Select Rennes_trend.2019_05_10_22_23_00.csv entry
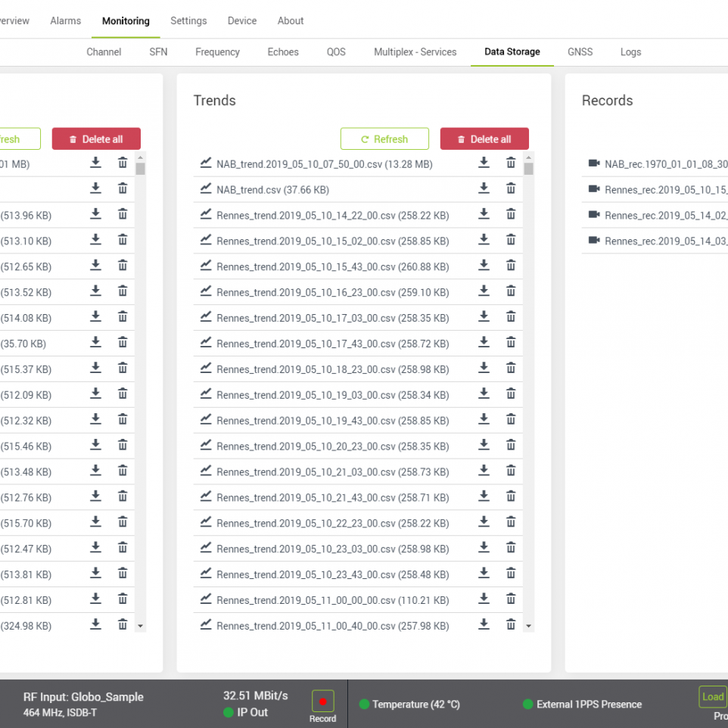This screenshot has width=728, height=728. (x=332, y=524)
